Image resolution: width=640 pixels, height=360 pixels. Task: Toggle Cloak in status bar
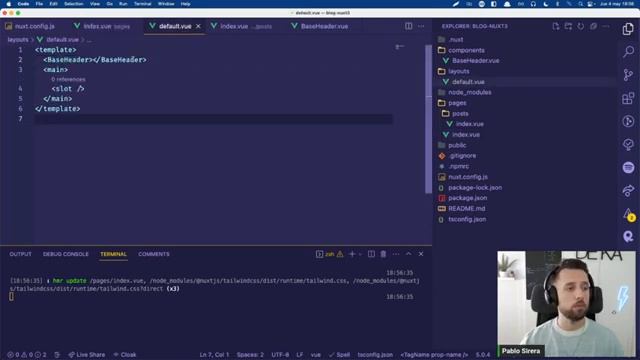[x=125, y=355]
